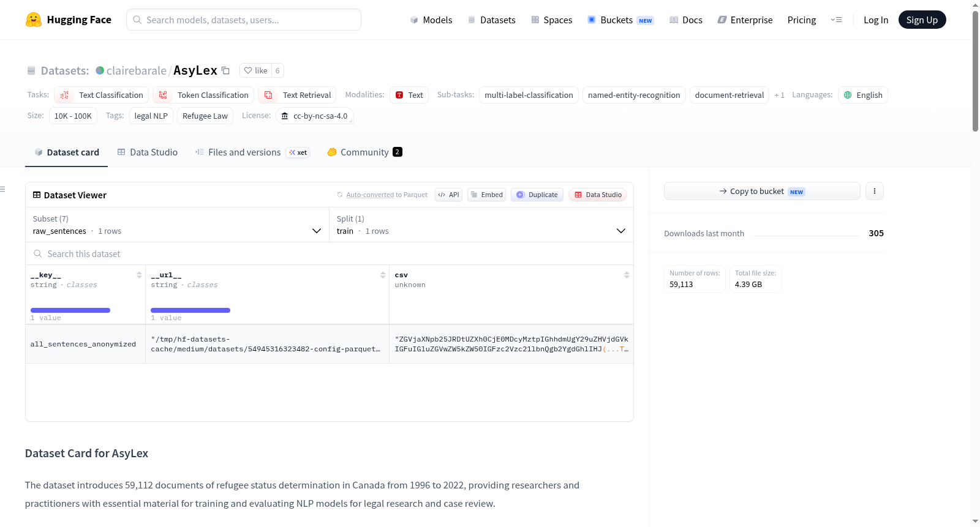
Task: Click the like count 6
Action: click(277, 70)
